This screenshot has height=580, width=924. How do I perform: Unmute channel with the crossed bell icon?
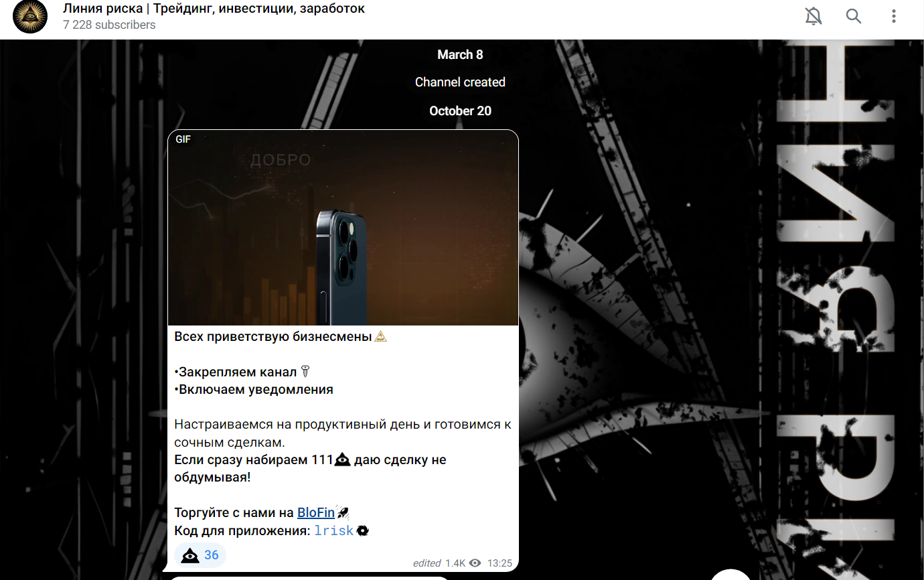tap(813, 16)
